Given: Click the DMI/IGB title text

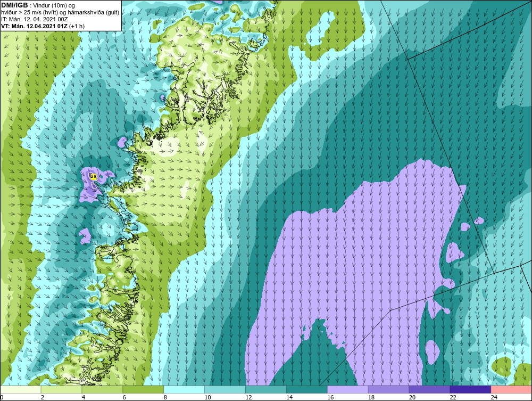Looking at the screenshot, I should click(14, 5).
